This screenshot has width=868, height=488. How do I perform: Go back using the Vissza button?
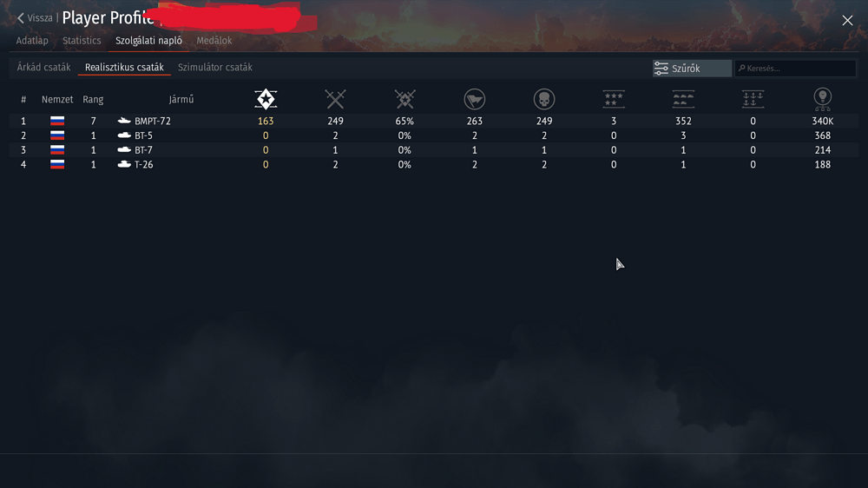(x=35, y=17)
